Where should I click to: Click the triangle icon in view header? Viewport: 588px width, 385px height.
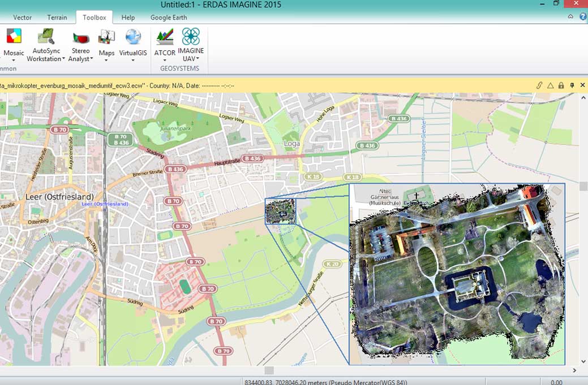[x=550, y=85]
